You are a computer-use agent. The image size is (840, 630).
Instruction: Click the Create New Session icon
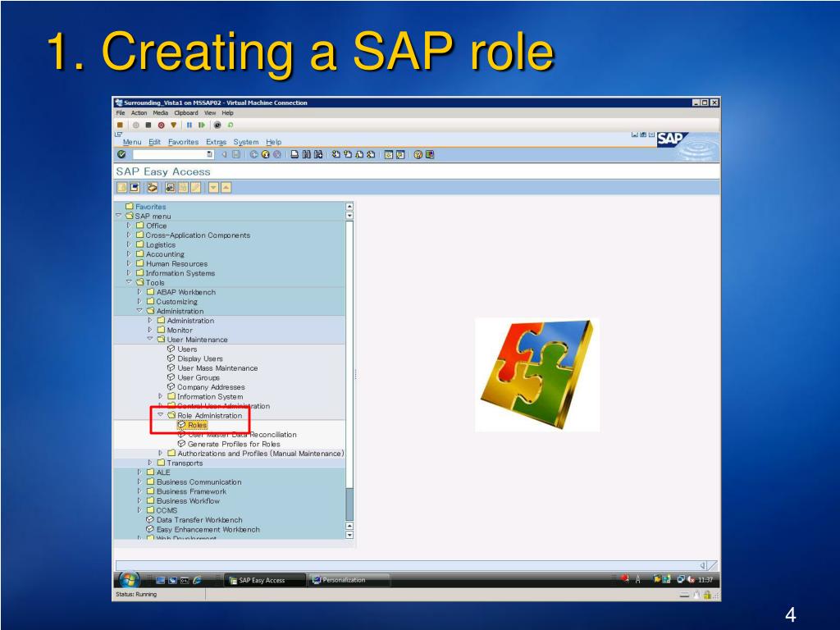coord(388,154)
